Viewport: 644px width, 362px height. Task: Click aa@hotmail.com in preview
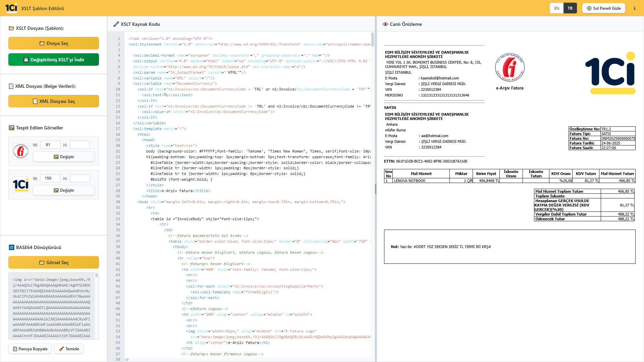[434, 136]
